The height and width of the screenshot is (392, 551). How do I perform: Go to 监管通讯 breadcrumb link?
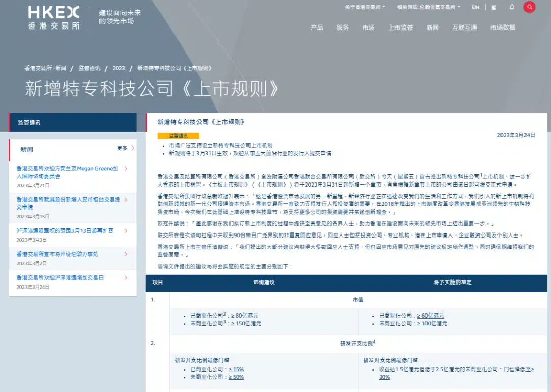pos(89,68)
